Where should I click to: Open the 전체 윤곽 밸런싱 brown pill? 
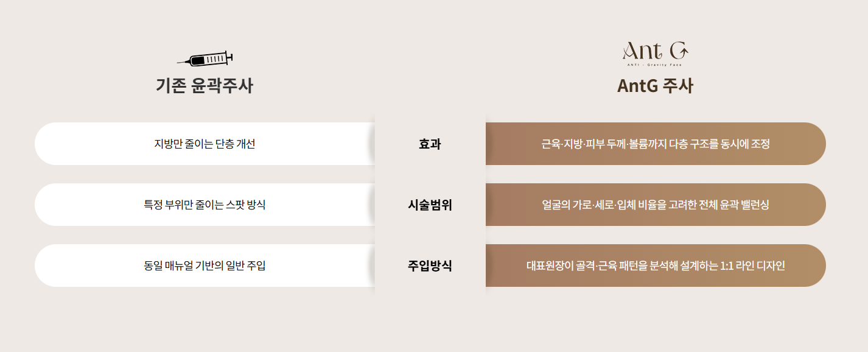656,205
